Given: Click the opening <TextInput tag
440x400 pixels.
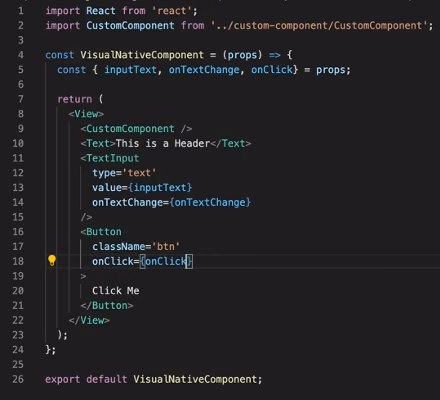Looking at the screenshot, I should (110, 158).
